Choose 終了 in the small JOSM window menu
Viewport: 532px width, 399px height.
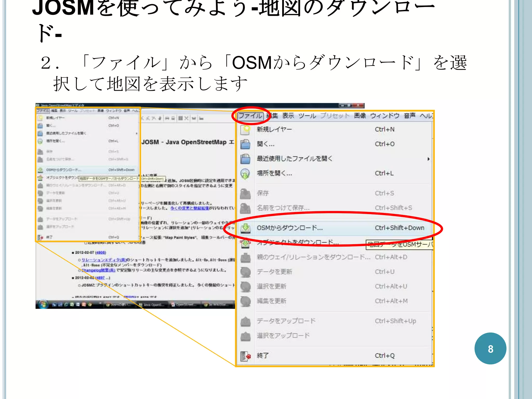click(87, 237)
